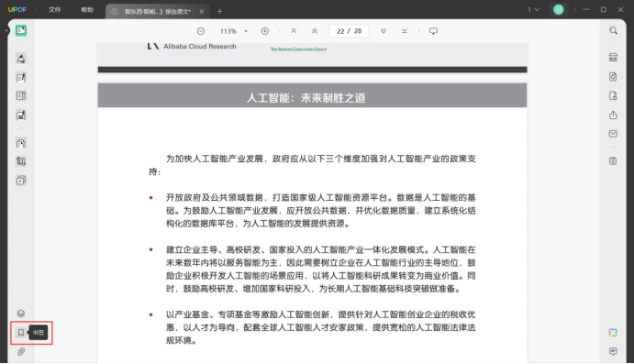Click the search magnifier icon
Screen dimensions: 634x364
click(x=614, y=30)
